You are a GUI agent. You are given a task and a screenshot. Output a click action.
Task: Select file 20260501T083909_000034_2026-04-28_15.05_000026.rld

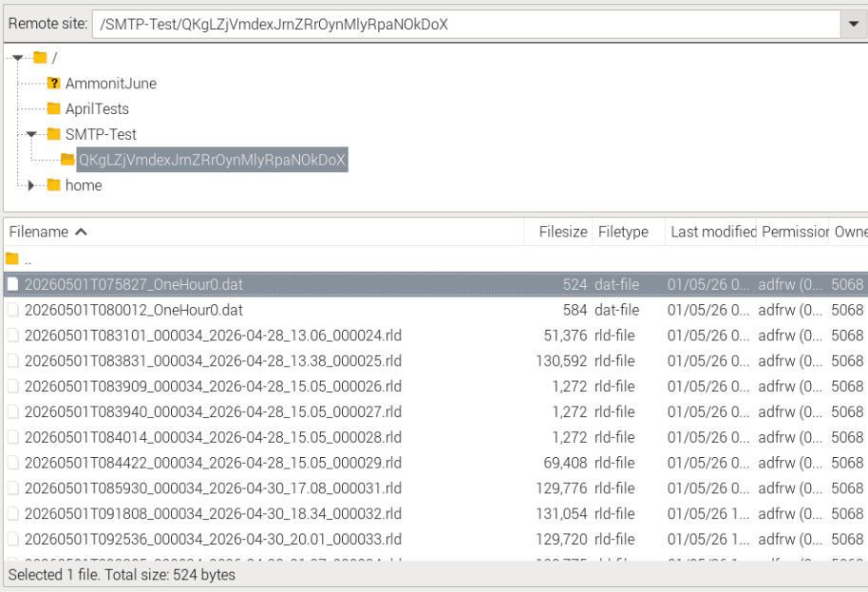(x=436, y=386)
